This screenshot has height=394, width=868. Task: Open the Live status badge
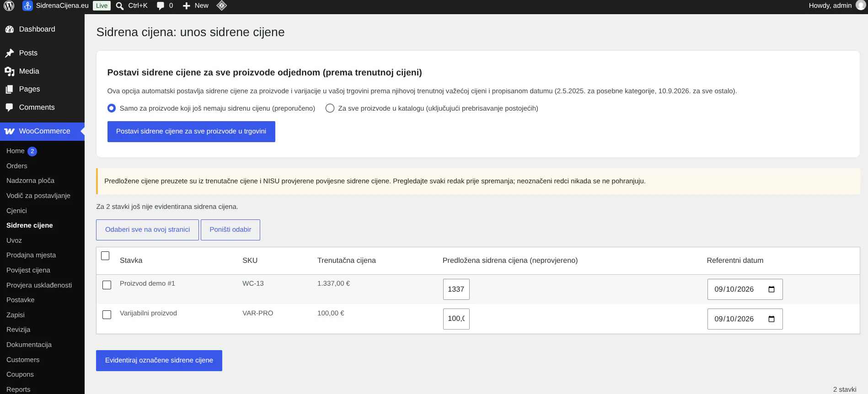pos(102,6)
